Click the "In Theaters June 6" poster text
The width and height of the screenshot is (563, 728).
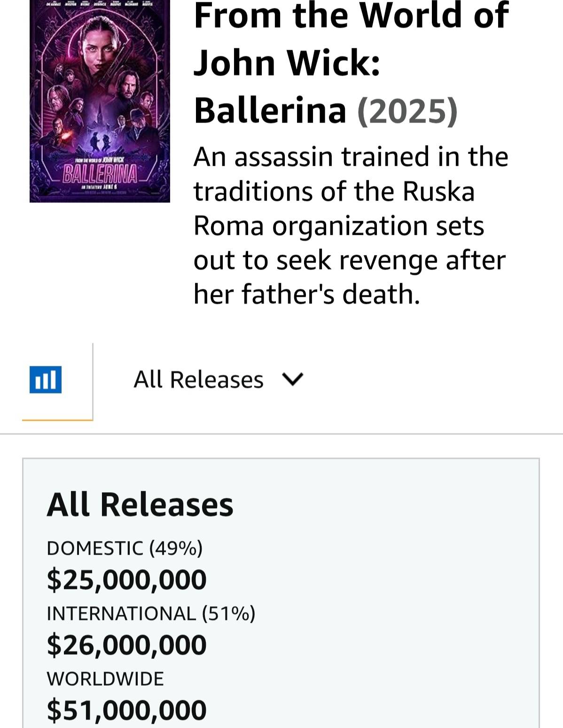click(100, 188)
